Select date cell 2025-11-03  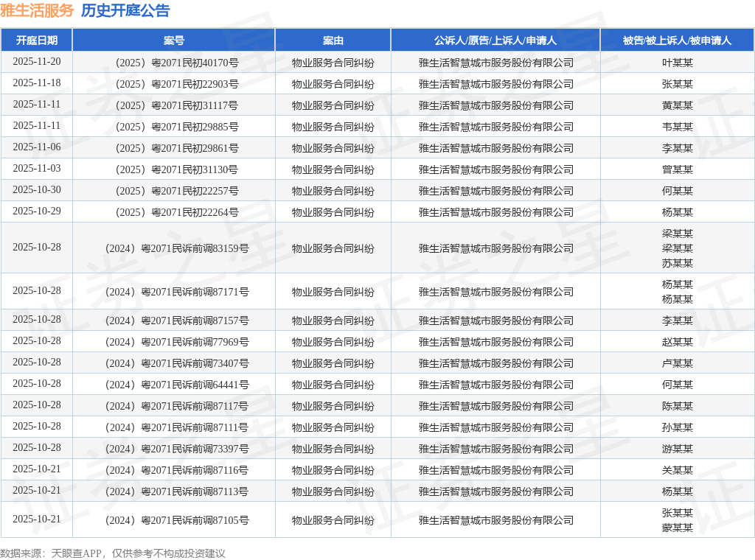(x=37, y=168)
